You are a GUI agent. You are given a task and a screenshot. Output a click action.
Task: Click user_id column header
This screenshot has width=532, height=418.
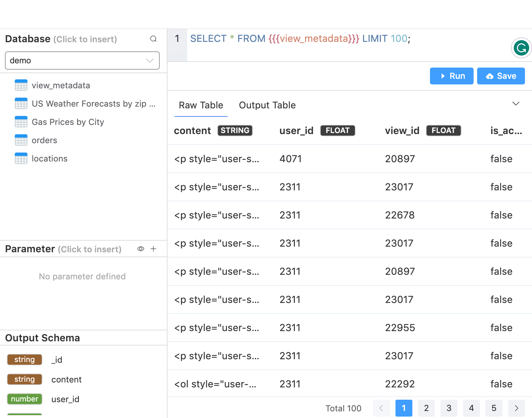coord(296,131)
